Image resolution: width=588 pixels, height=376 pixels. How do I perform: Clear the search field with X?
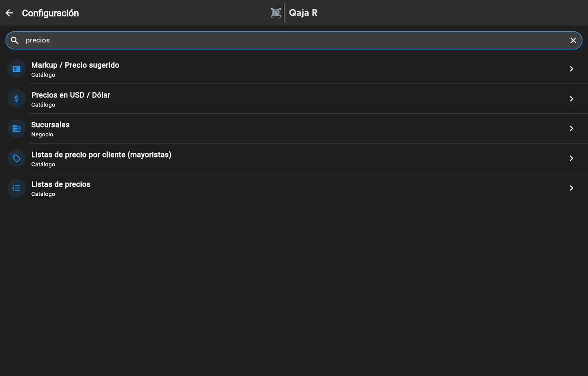[x=573, y=40]
